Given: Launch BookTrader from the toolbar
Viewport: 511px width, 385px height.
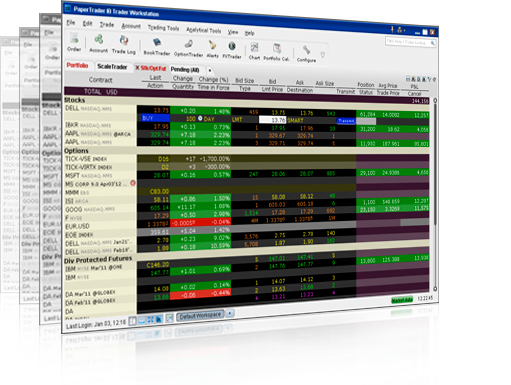Looking at the screenshot, I should click(x=157, y=46).
